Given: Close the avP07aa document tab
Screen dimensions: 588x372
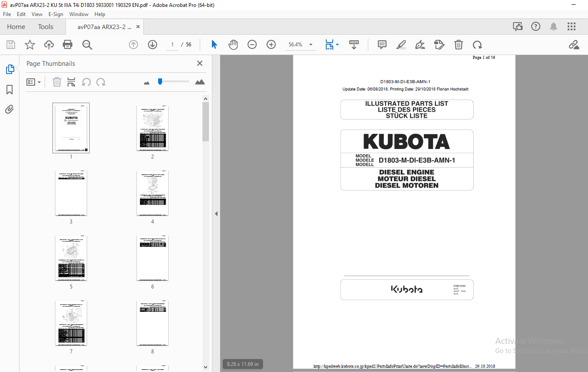Looking at the screenshot, I should [x=138, y=27].
